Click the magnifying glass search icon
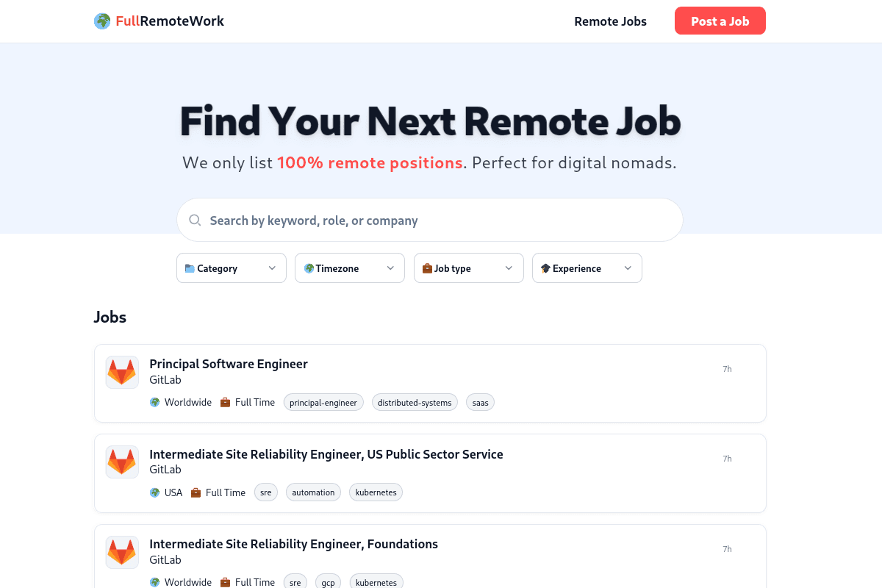The height and width of the screenshot is (588, 882). (195, 220)
